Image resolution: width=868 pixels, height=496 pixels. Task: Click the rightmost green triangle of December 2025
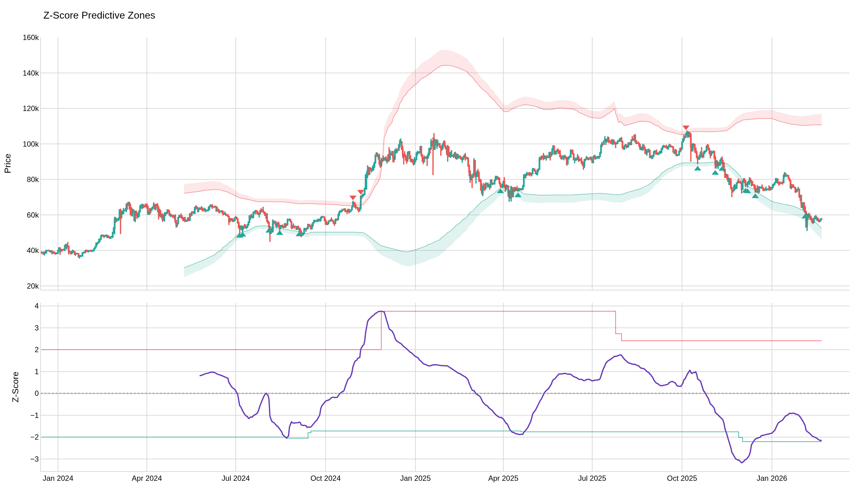[x=755, y=196]
